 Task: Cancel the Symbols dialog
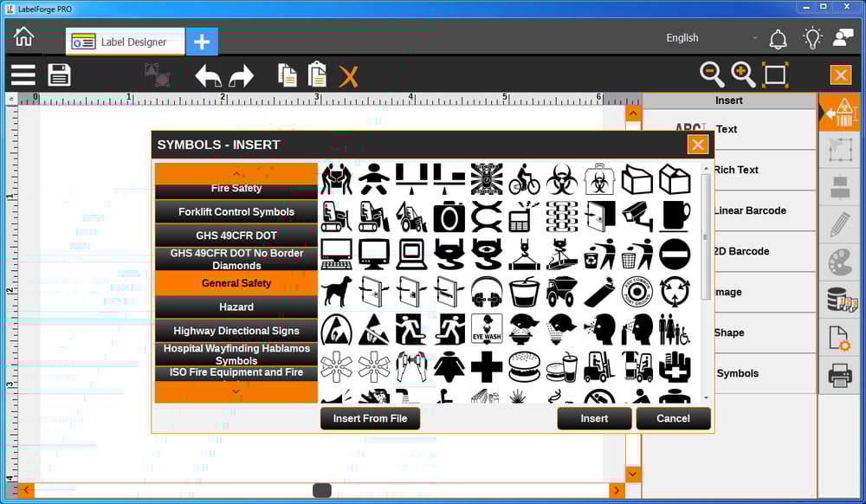(673, 418)
